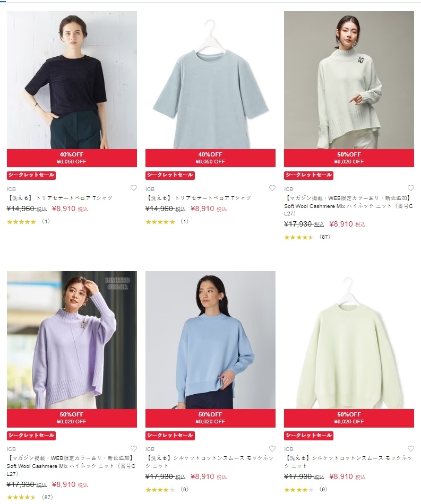Open light green knit on hanger image
This screenshot has width=421, height=504.
349,340
